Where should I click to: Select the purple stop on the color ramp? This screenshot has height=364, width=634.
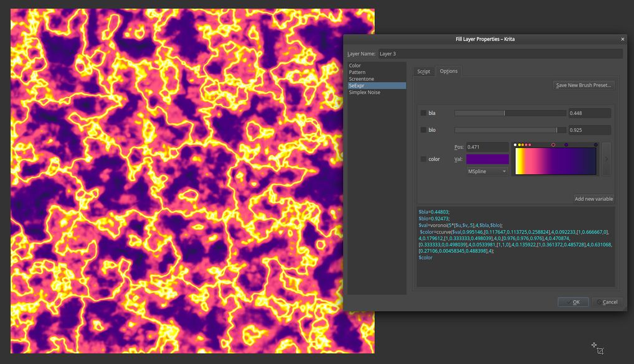[x=566, y=145]
